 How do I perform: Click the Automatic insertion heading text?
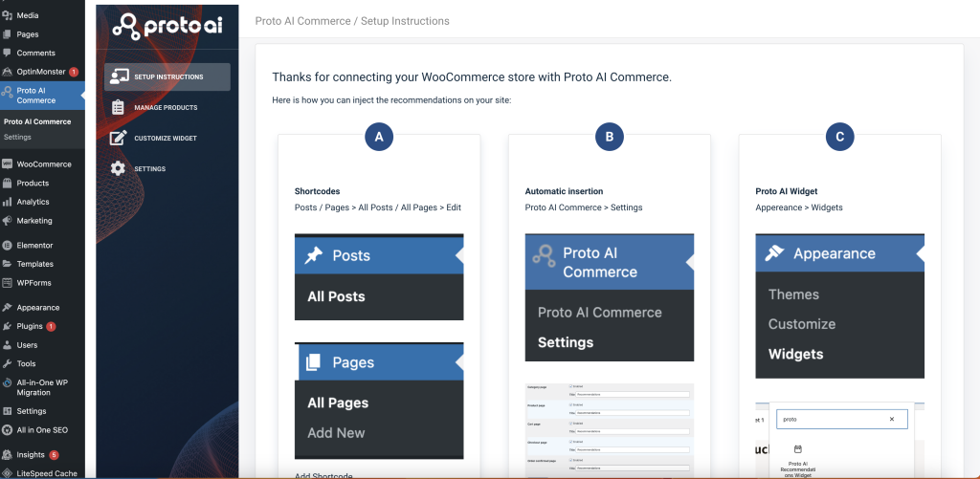tap(565, 192)
